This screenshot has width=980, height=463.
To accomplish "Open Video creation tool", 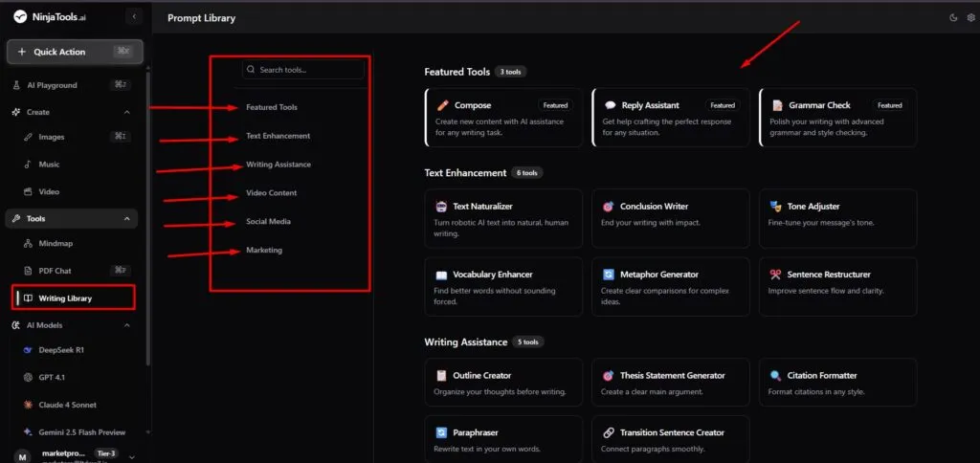I will [x=49, y=191].
